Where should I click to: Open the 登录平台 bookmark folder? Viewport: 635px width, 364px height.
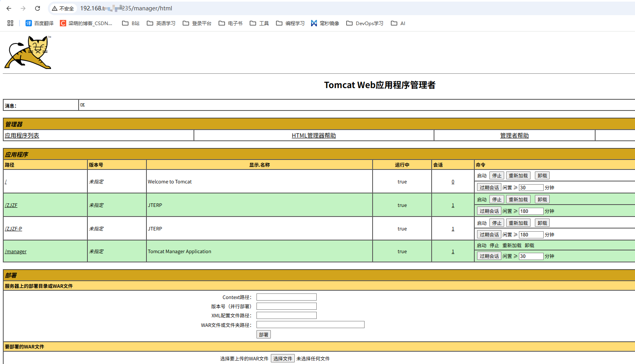(197, 23)
